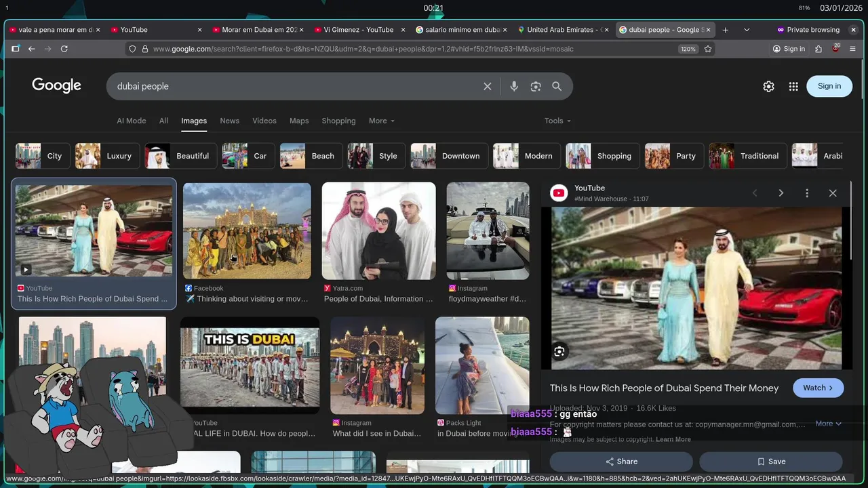This screenshot has height=488, width=868.
Task: Click the YouTube channel icon in preview header
Action: coord(559,193)
